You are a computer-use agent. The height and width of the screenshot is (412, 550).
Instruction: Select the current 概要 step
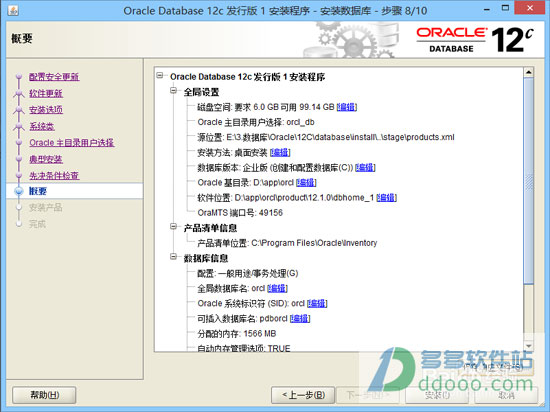(38, 191)
